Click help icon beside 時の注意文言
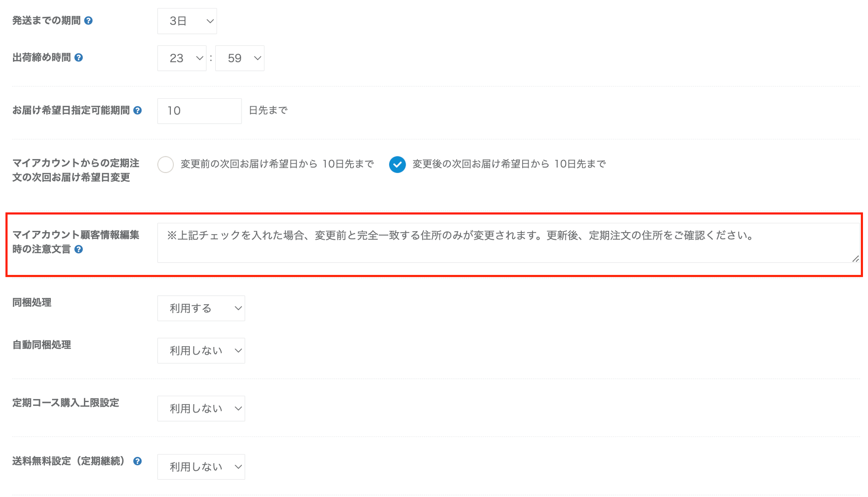Image resolution: width=868 pixels, height=497 pixels. tap(78, 250)
